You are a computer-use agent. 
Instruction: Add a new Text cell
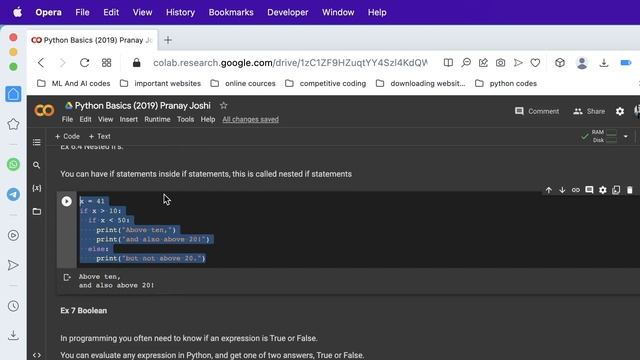[x=100, y=136]
